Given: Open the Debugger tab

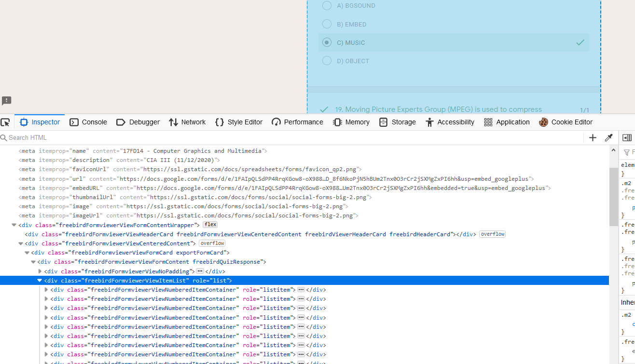Looking at the screenshot, I should tap(138, 122).
